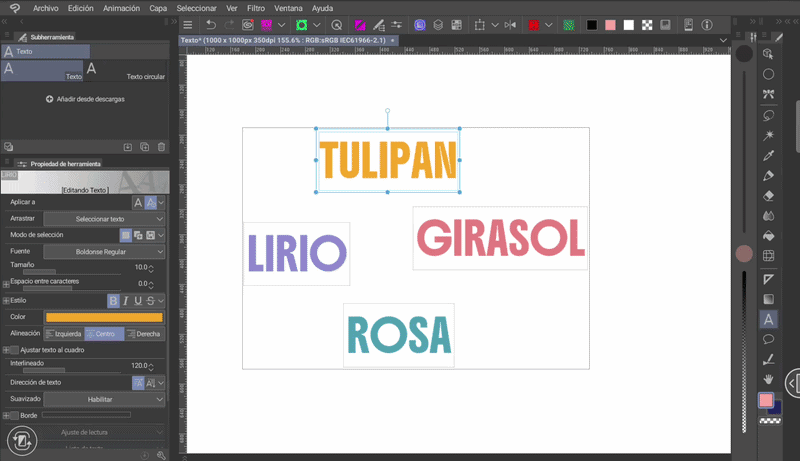800x461 pixels.
Task: Click the Undo arrow in the command bar
Action: pyautogui.click(x=210, y=24)
